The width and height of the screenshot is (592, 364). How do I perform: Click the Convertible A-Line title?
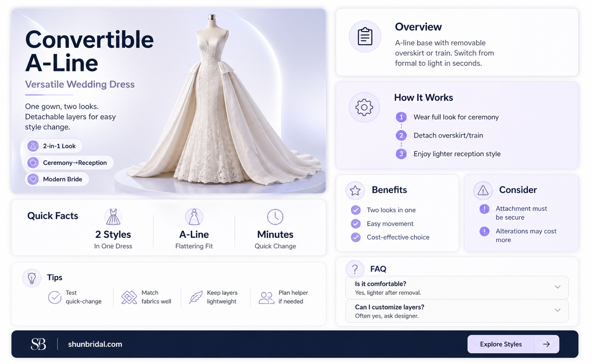(x=89, y=51)
